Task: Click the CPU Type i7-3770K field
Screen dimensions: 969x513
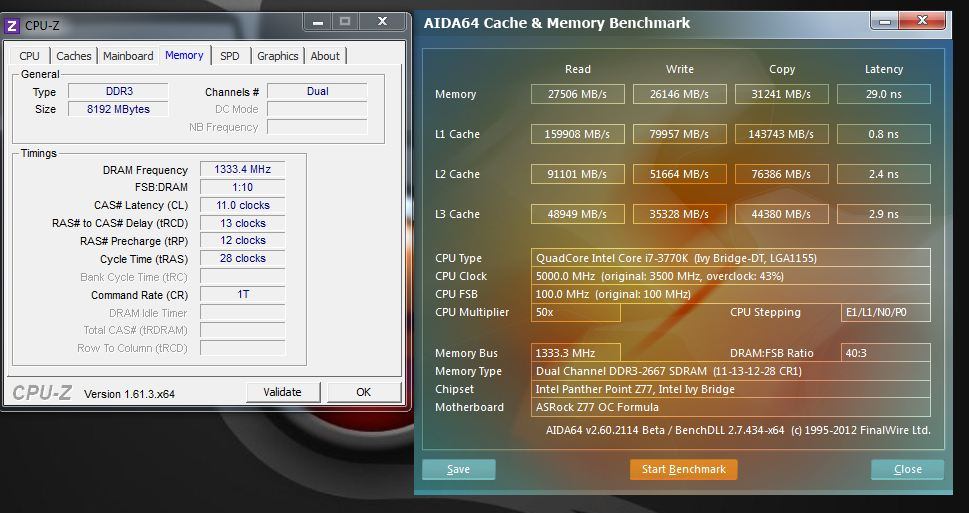Action: point(730,258)
